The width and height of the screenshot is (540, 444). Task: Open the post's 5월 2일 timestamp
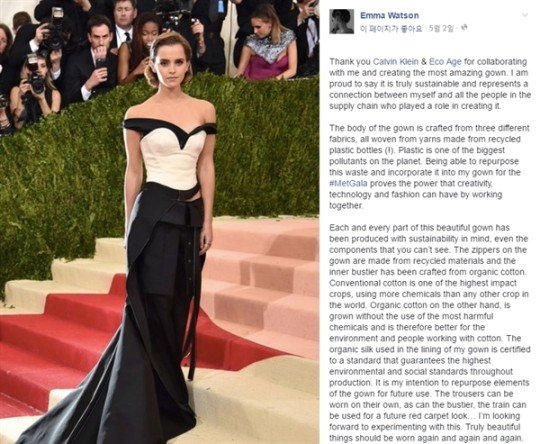pyautogui.click(x=440, y=28)
